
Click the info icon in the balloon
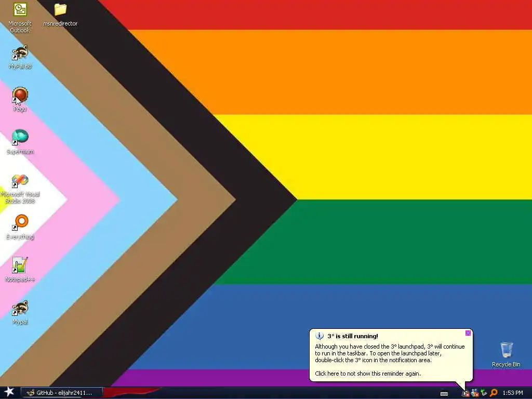point(320,336)
